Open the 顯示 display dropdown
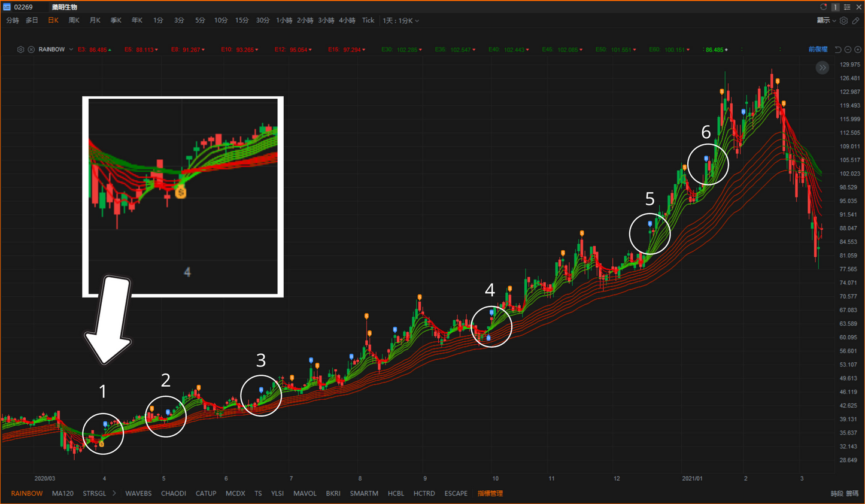Viewport: 865px width, 504px height. tap(826, 21)
